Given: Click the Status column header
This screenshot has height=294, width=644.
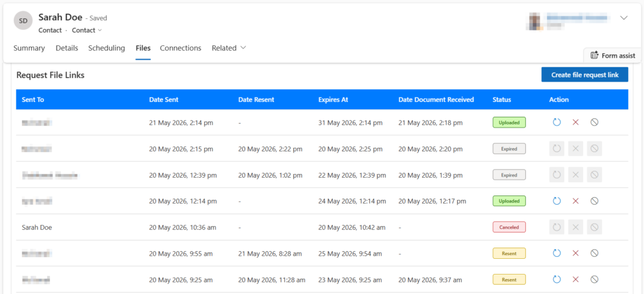Looking at the screenshot, I should [x=502, y=100].
